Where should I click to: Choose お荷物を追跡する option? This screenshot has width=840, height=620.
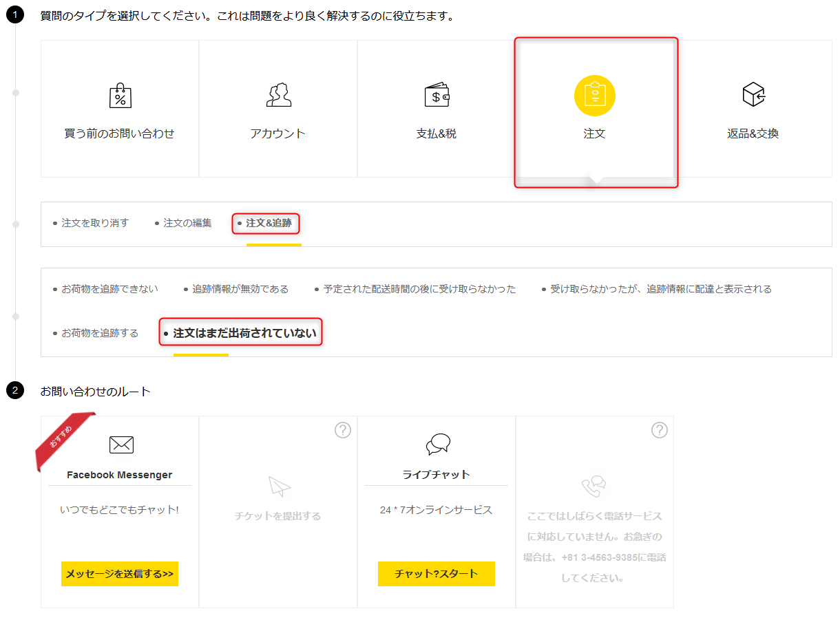coord(100,333)
